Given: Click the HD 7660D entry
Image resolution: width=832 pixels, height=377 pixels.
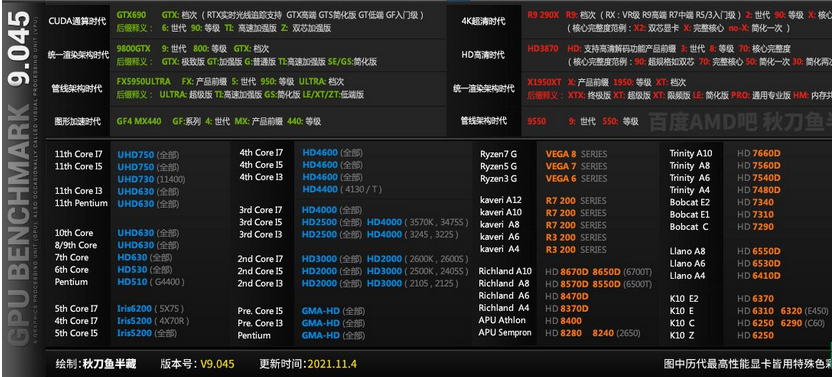Looking at the screenshot, I should point(759,153).
